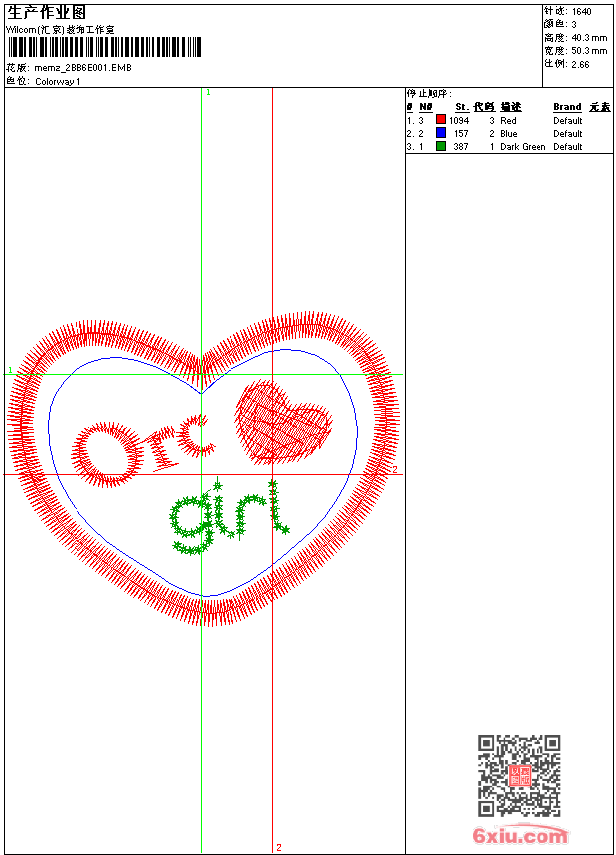Select the title text 生产作业图
This screenshot has height=855, width=616.
pyautogui.click(x=47, y=12)
